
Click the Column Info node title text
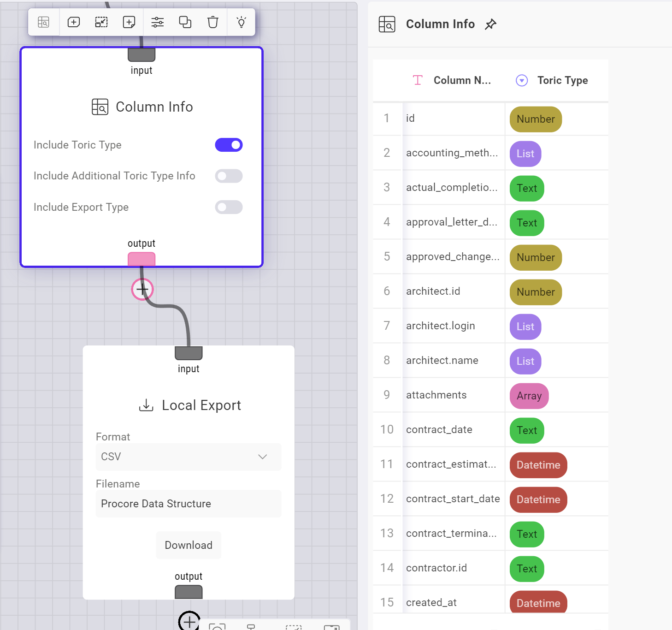[154, 107]
